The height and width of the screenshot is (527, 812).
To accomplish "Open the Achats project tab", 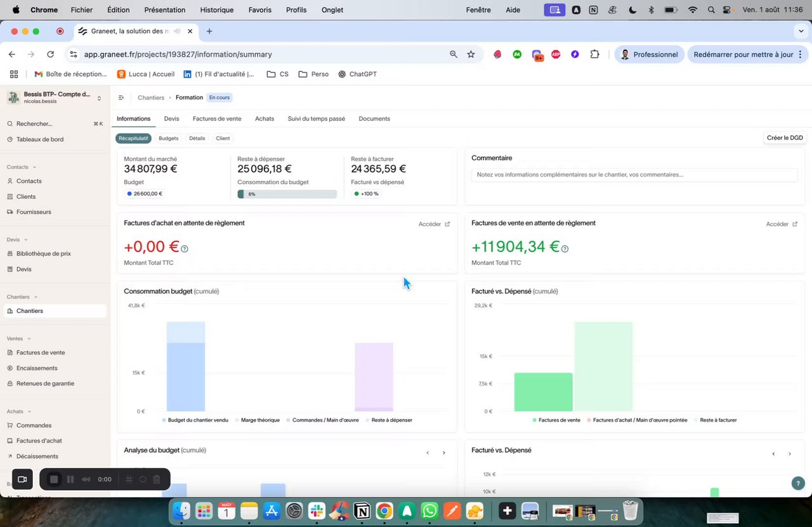I will [265, 119].
